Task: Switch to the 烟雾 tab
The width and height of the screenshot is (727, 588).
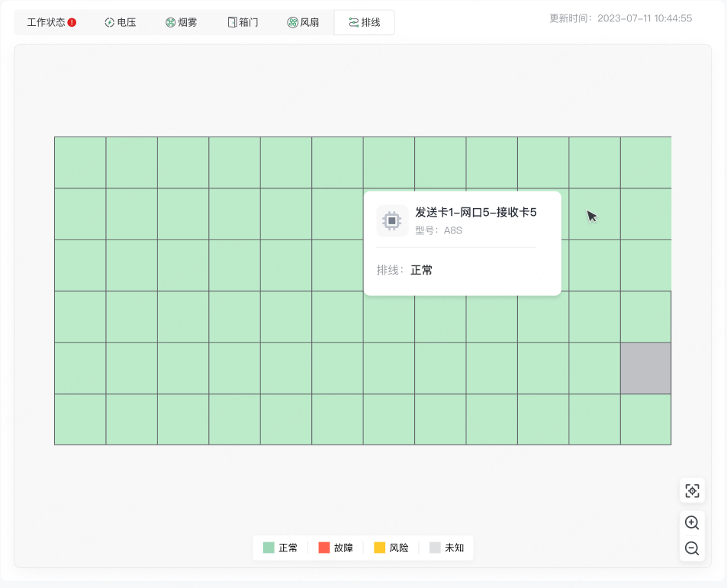Action: pyautogui.click(x=182, y=22)
